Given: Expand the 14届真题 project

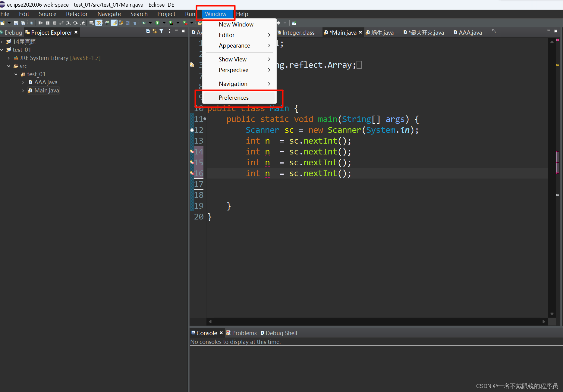Looking at the screenshot, I should tap(2, 42).
